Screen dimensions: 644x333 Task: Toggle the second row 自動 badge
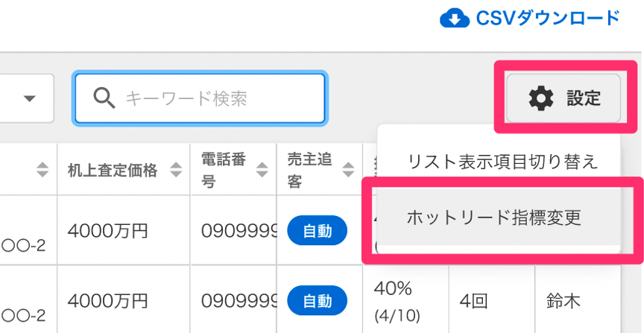click(317, 301)
